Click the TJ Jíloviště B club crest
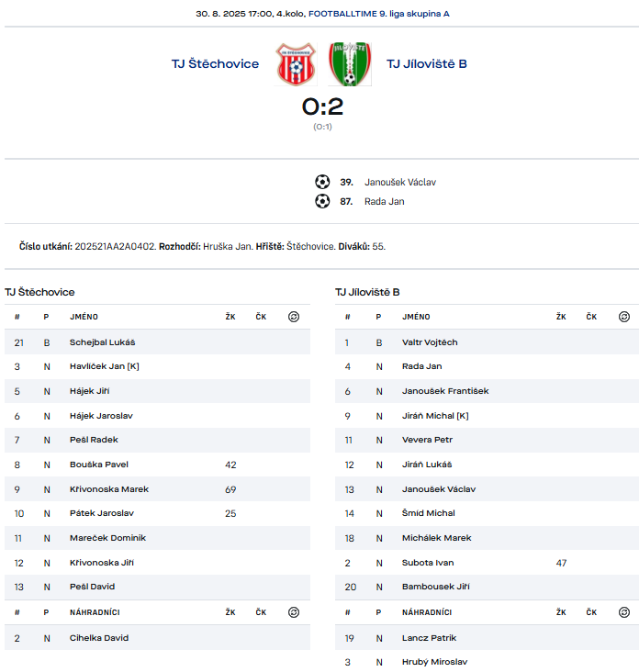Image resolution: width=639 pixels, height=672 pixels. 350,64
